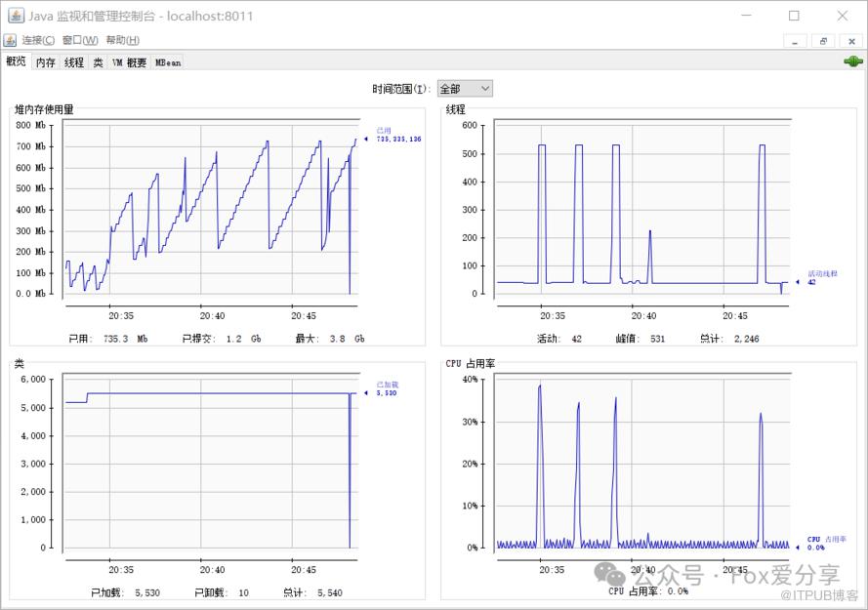Click the 40% axis label on CPU chart

coord(470,379)
